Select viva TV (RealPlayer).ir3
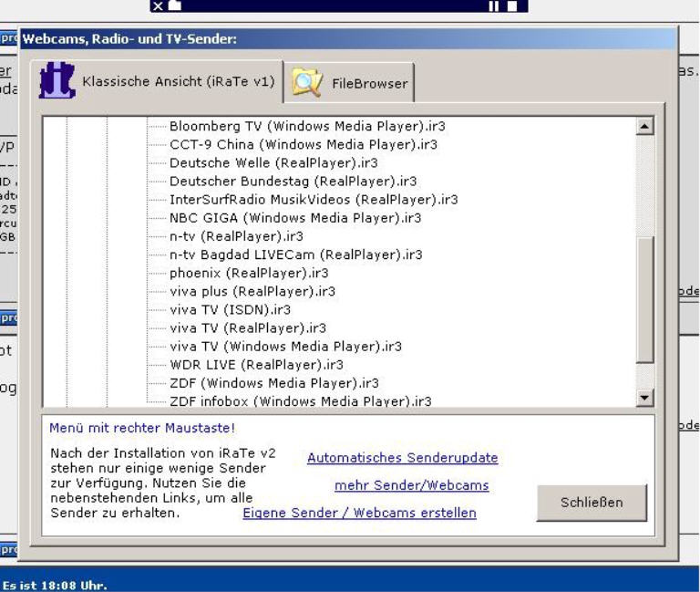 tap(248, 328)
